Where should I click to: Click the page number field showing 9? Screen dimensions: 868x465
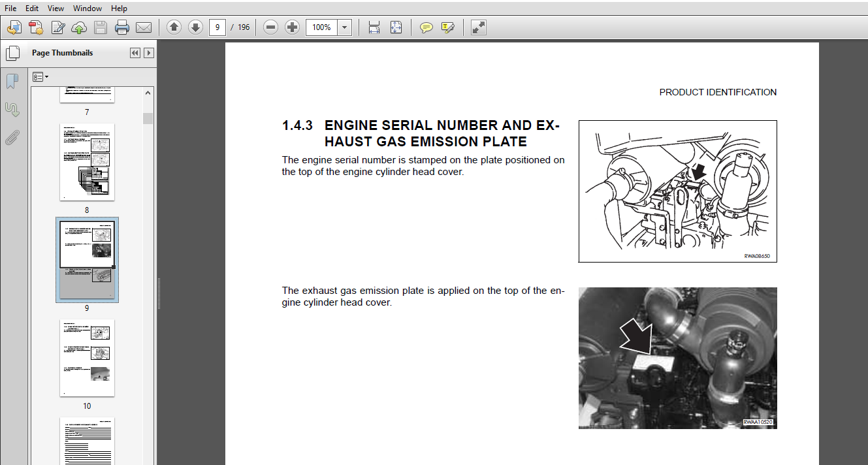click(x=217, y=27)
